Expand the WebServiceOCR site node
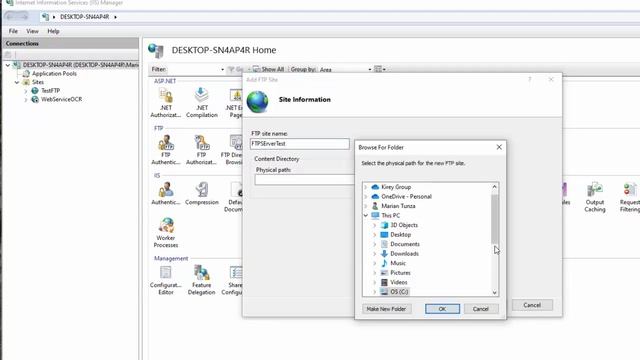Screen dimensions: 640x360 (x=26, y=99)
